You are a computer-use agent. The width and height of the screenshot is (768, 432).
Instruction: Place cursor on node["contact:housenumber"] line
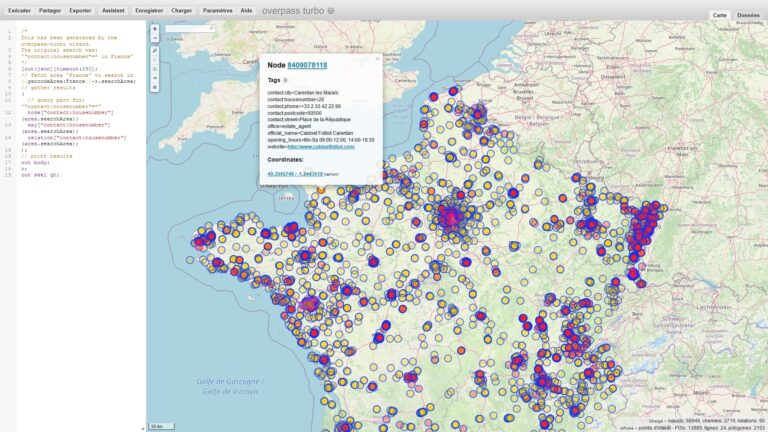click(x=70, y=113)
